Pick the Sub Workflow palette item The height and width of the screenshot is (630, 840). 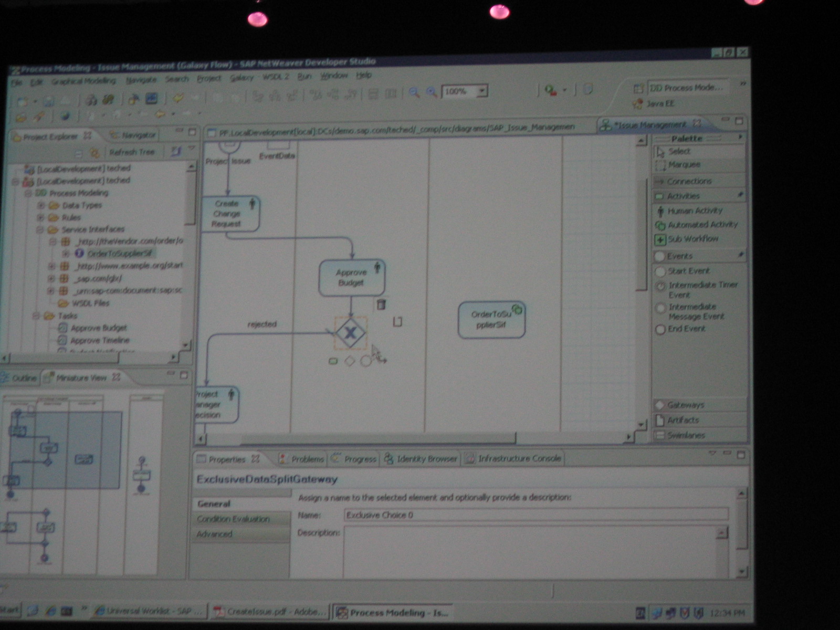click(687, 239)
